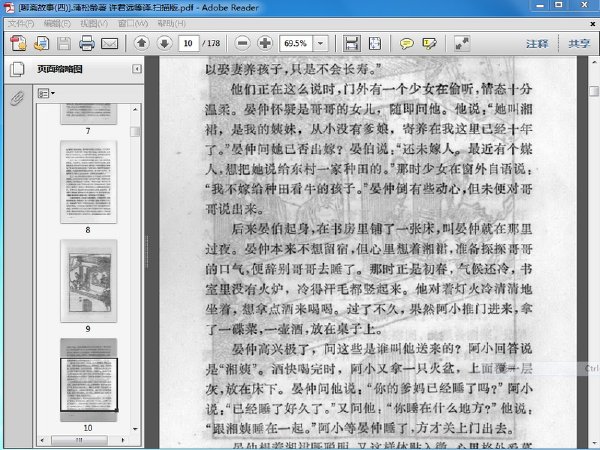This screenshot has width=600, height=450.
Task: Zoom out with the minus button
Action: pyautogui.click(x=242, y=43)
